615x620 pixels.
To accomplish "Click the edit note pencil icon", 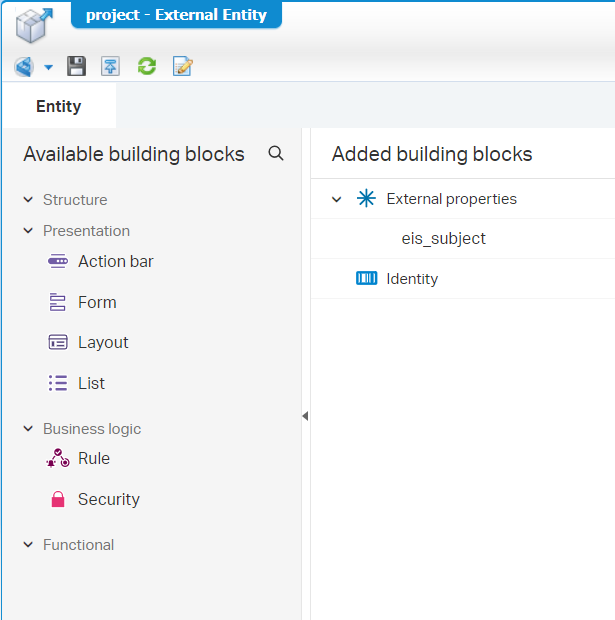I will click(182, 67).
